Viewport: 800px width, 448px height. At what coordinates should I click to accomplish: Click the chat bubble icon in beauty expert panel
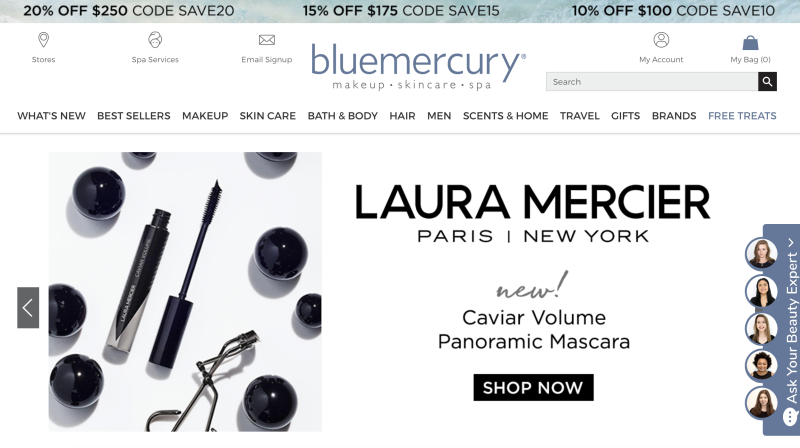coord(791,416)
